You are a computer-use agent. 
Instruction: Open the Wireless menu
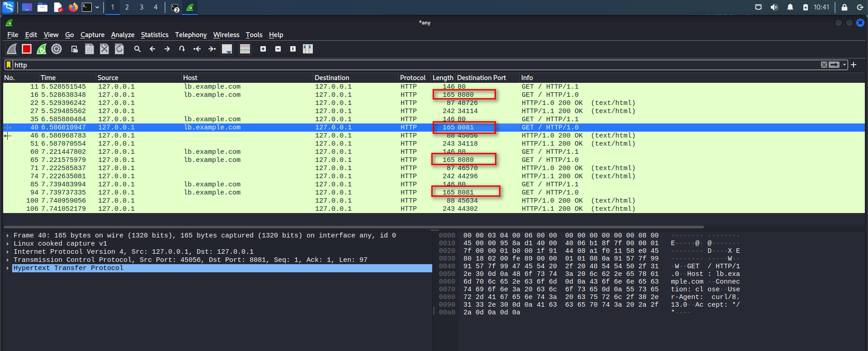pos(226,35)
